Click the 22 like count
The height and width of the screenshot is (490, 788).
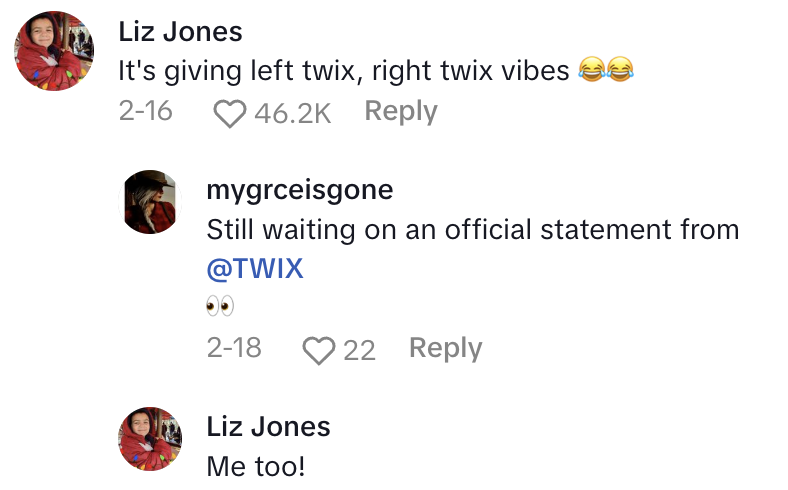[359, 350]
